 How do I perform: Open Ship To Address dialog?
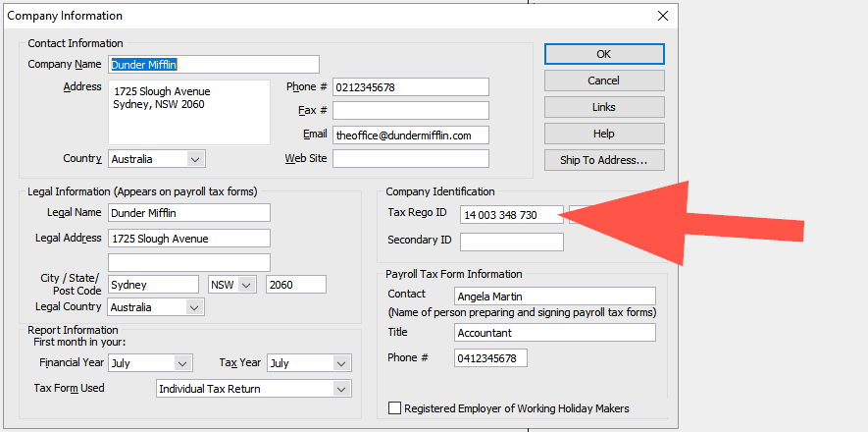pyautogui.click(x=604, y=160)
